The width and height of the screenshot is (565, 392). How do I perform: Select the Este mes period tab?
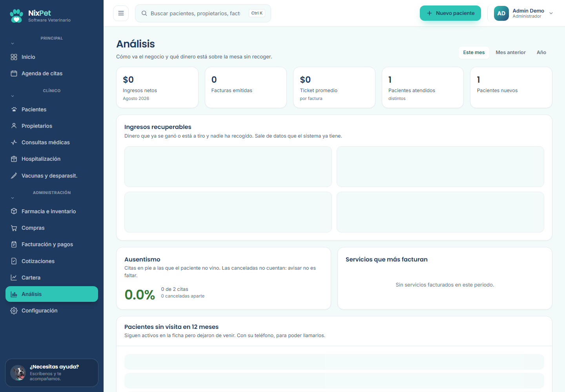coord(474,53)
